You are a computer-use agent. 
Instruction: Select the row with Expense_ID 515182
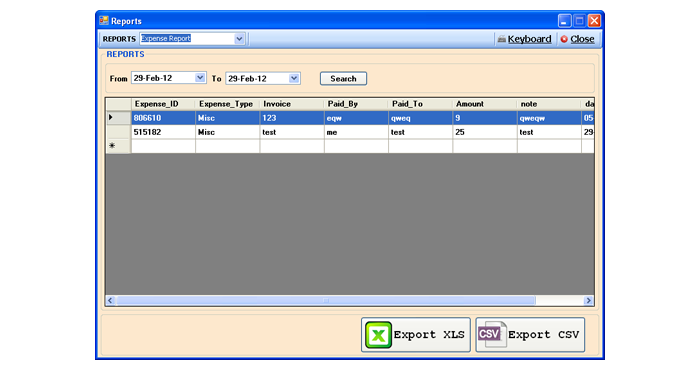tap(350, 132)
